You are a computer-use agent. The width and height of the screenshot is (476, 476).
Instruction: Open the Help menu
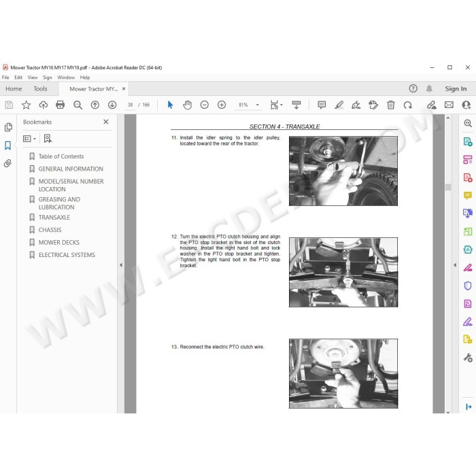tap(85, 78)
